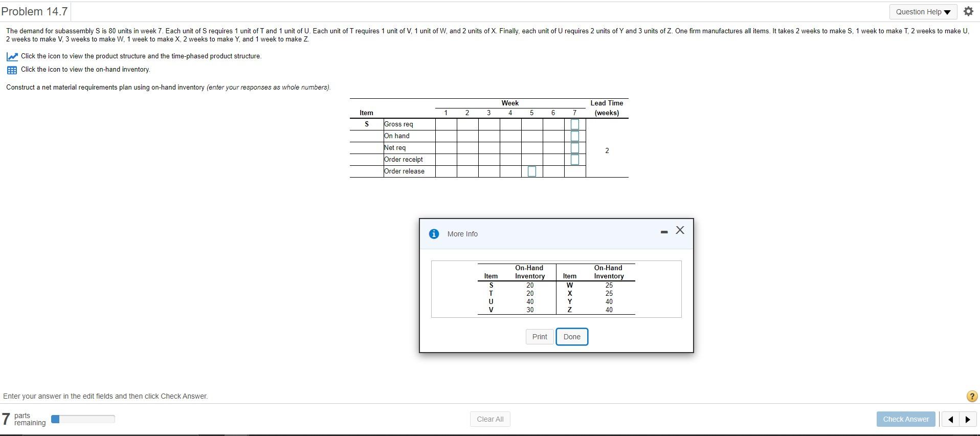Click item letter Y in inventory table
The width and height of the screenshot is (980, 436).
[x=570, y=301]
